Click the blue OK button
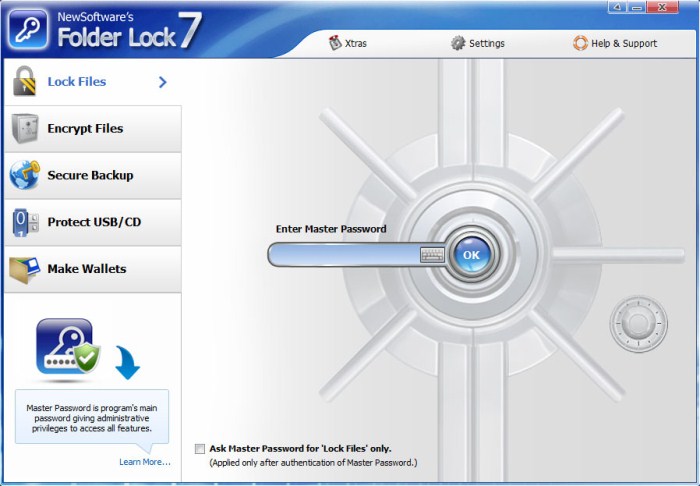 (471, 255)
